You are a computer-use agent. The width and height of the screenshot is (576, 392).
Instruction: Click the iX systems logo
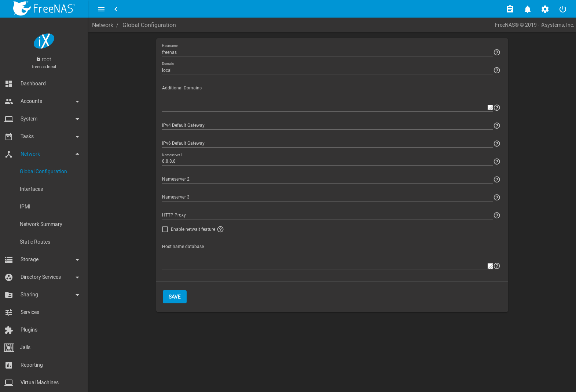pos(44,41)
